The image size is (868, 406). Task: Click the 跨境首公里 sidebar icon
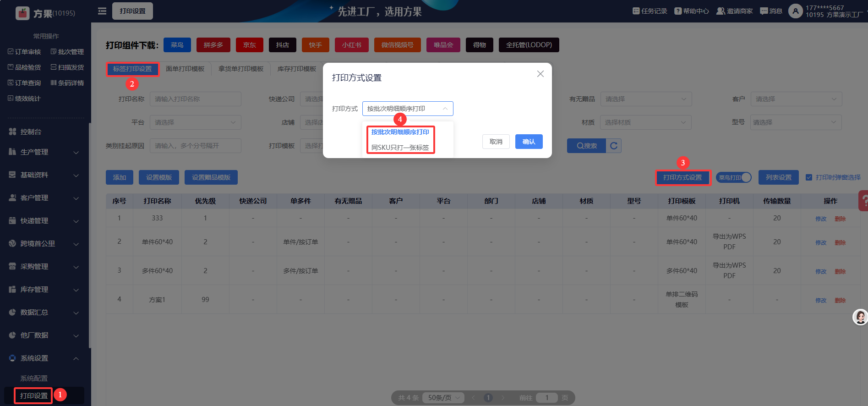click(x=12, y=243)
